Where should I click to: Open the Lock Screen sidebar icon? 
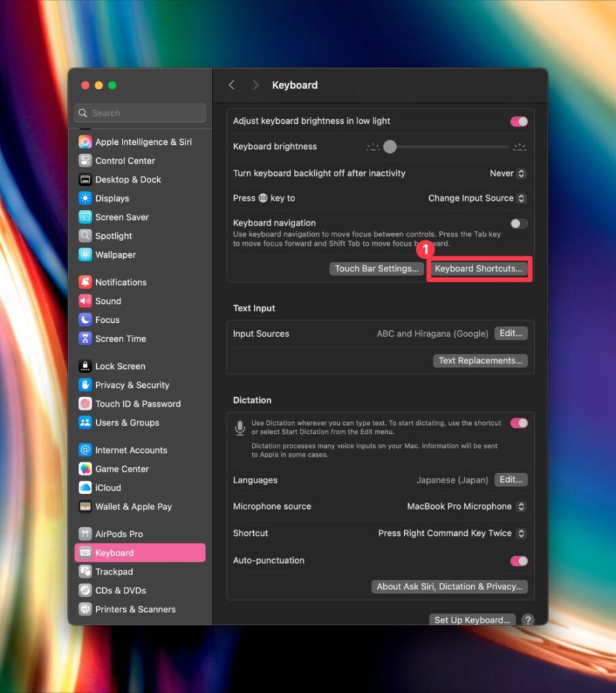tap(85, 366)
